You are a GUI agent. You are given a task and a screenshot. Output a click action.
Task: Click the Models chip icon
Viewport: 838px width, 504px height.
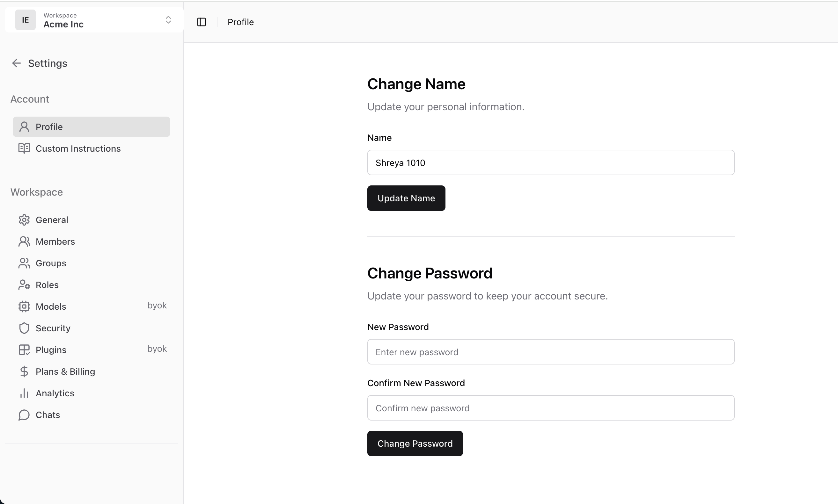point(24,306)
